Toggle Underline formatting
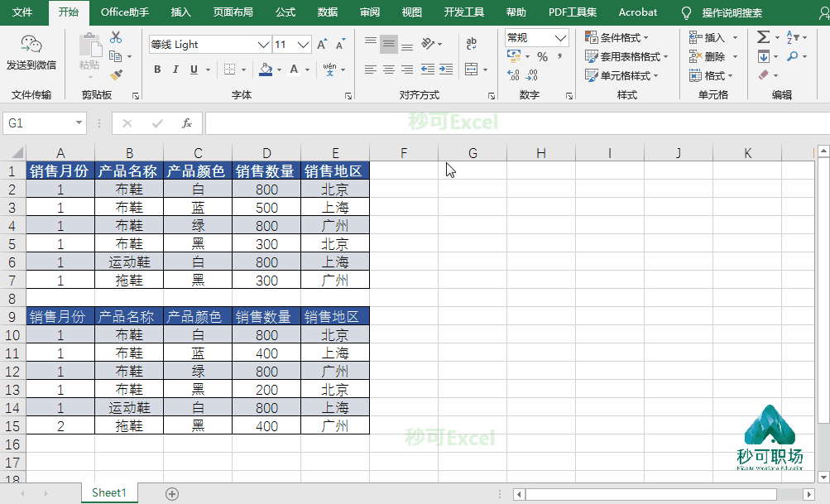 pos(194,70)
